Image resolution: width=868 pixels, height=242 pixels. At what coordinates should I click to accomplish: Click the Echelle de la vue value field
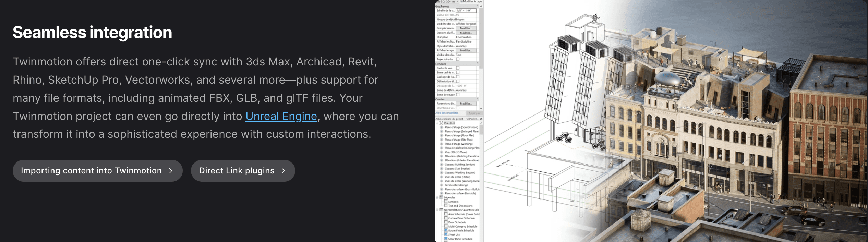pos(466,10)
